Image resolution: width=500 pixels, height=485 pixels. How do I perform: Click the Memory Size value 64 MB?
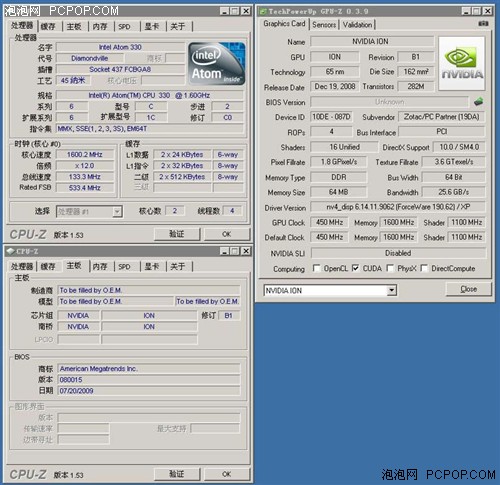[338, 192]
